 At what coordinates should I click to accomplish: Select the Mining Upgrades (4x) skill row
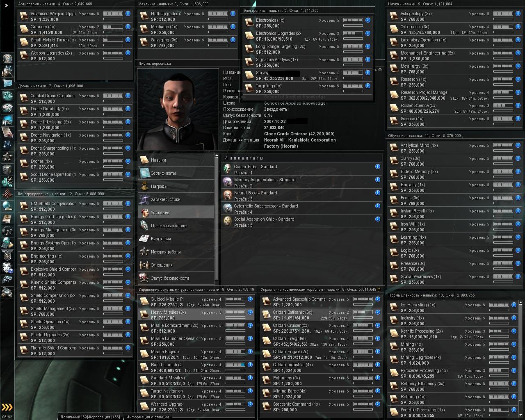(x=452, y=360)
